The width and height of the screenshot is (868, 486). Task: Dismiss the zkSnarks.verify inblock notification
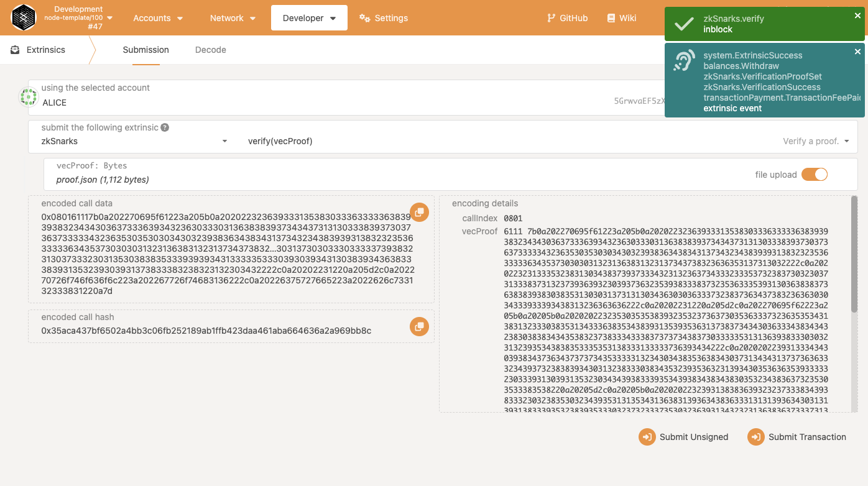(x=857, y=16)
